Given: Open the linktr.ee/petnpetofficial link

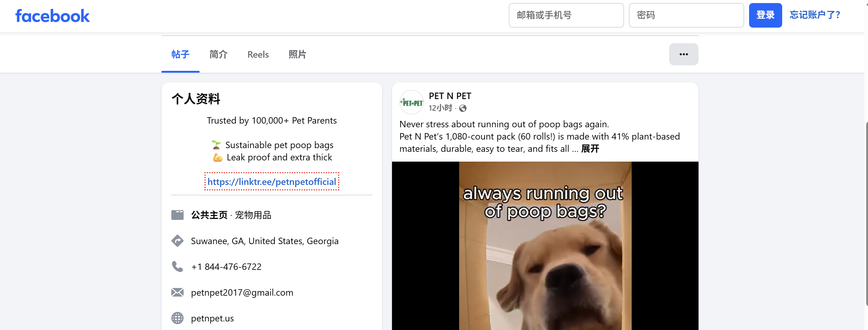Looking at the screenshot, I should 272,182.
